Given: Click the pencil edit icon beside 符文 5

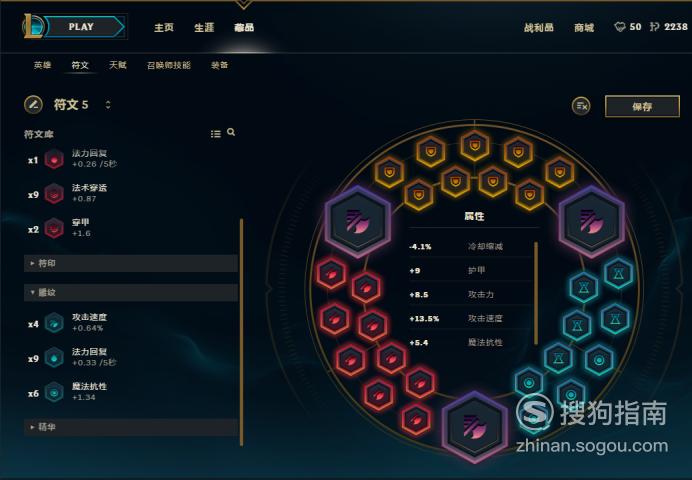Looking at the screenshot, I should 33,105.
